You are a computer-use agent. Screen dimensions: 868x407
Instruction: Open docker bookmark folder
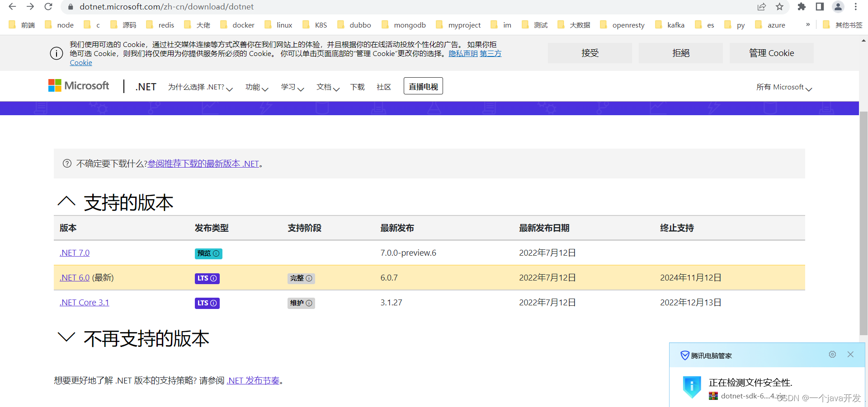click(x=237, y=25)
